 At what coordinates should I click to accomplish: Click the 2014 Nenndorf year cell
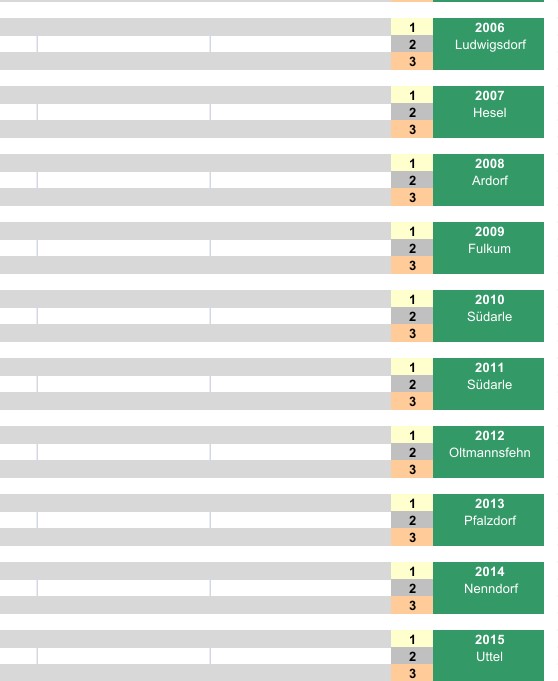tap(488, 588)
